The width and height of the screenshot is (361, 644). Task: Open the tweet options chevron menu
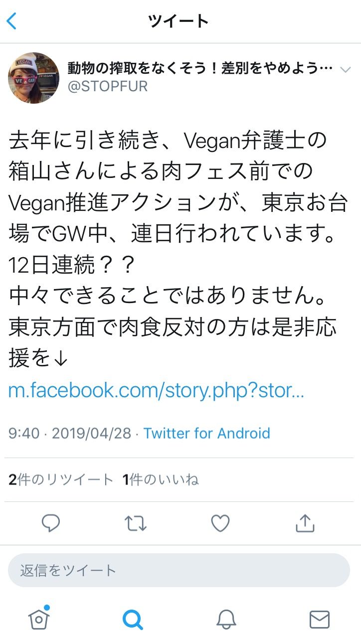tap(345, 69)
